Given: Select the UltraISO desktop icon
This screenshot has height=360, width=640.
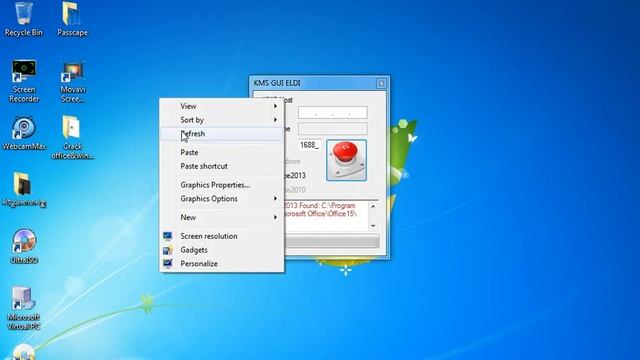Looking at the screenshot, I should coord(24,246).
